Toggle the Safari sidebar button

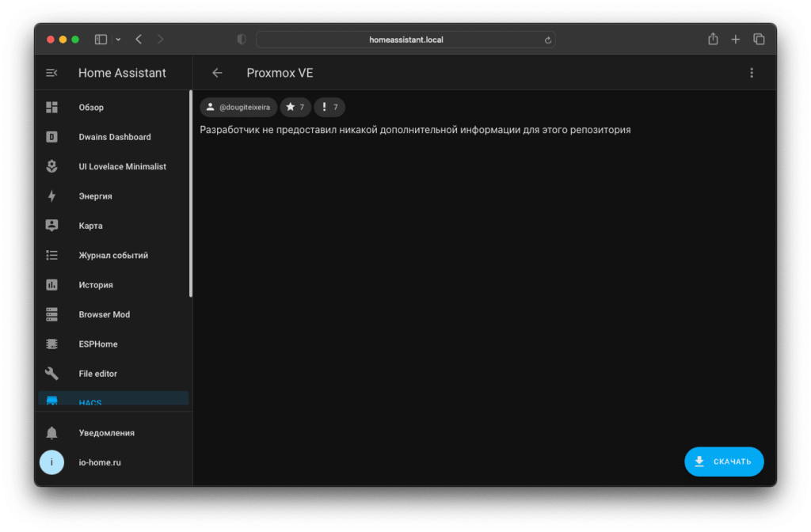tap(101, 40)
